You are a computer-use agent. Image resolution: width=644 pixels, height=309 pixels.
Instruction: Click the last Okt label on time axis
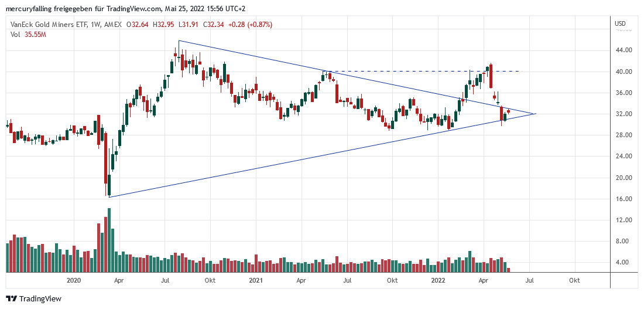point(574,281)
